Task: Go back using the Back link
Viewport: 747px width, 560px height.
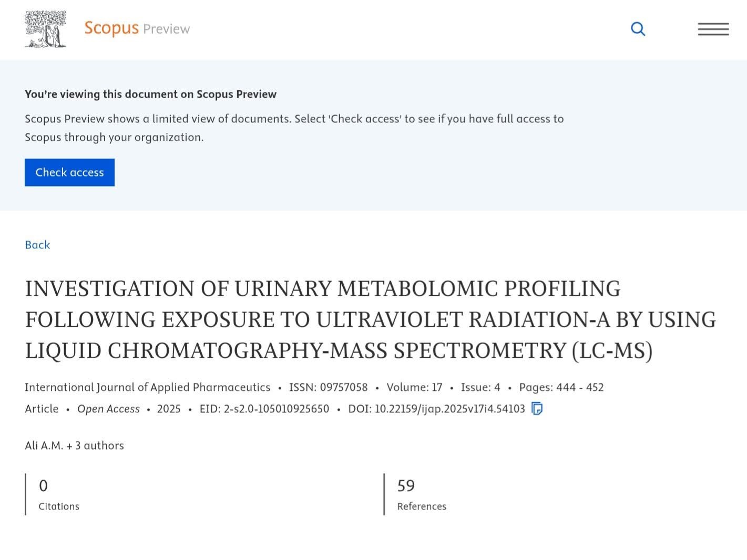Action: click(x=37, y=245)
